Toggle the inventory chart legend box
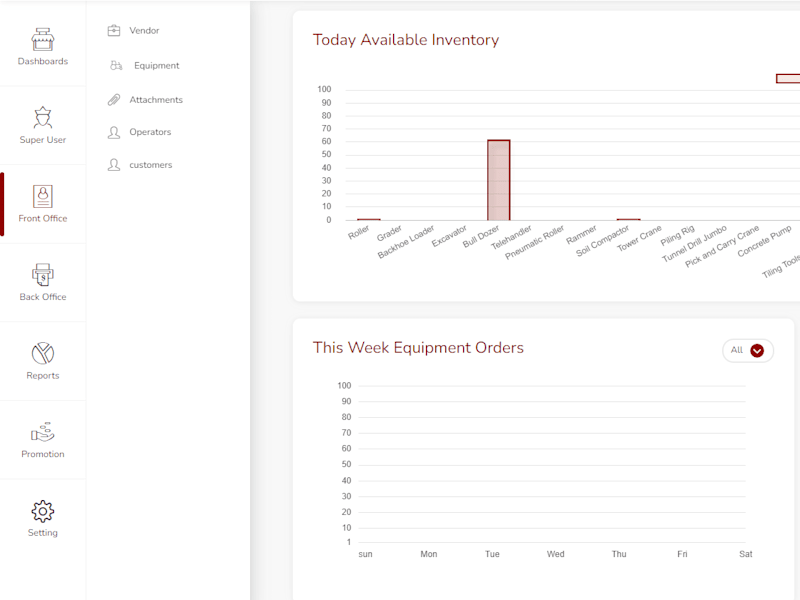The image size is (800, 600). click(788, 79)
